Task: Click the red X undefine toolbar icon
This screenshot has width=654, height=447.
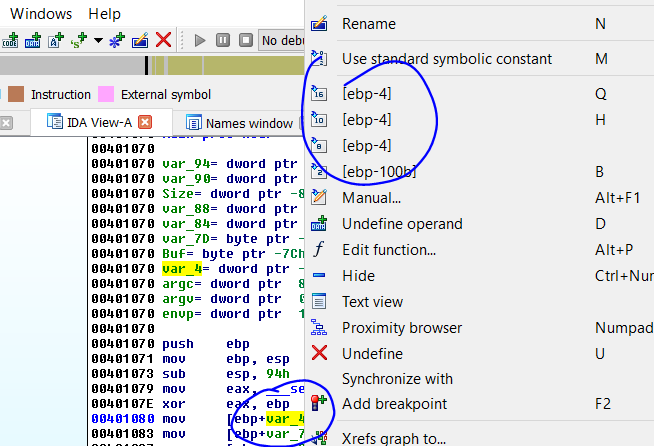Action: point(163,40)
